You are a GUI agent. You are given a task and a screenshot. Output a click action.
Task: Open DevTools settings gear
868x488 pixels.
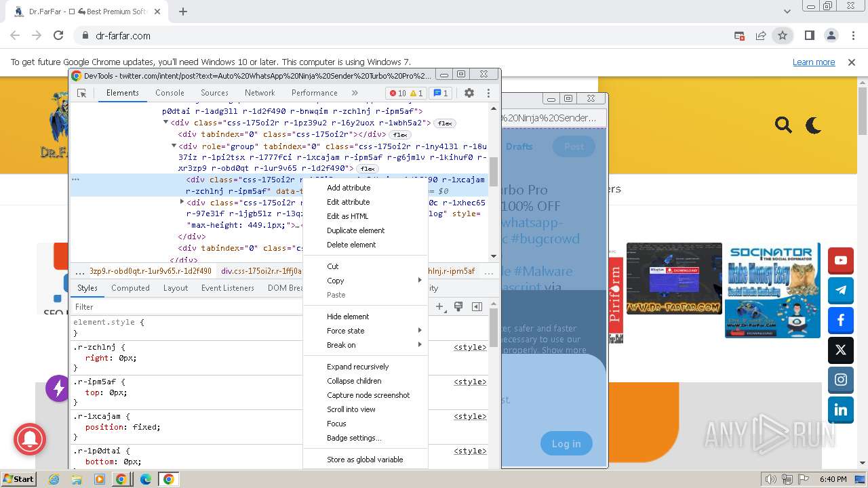pos(469,93)
